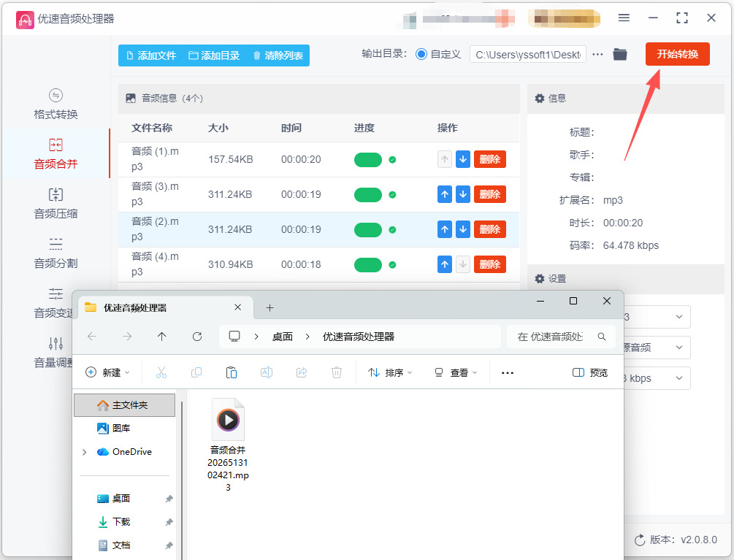Click the update icon beside 版本 v2.0.8.0
The height and width of the screenshot is (560, 734).
click(640, 540)
